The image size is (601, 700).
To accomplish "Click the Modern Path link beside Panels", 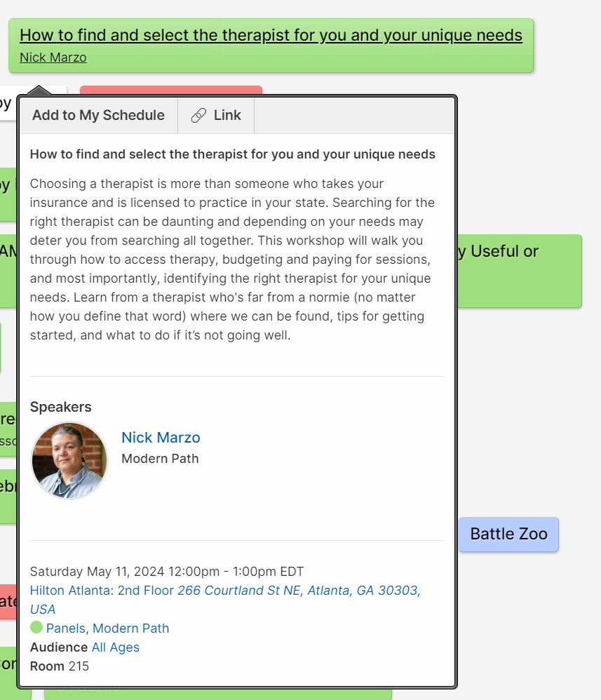I will [x=130, y=628].
